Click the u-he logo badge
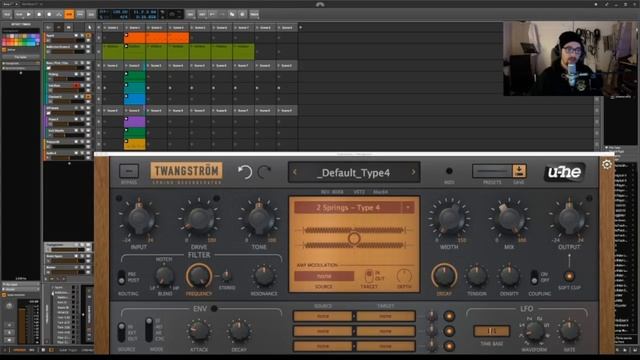This screenshot has width=640, height=360. click(564, 172)
